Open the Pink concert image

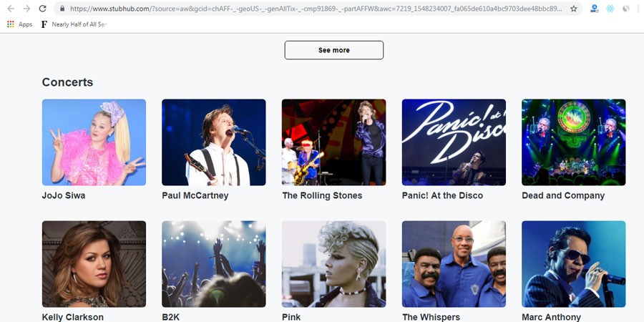[x=333, y=263]
